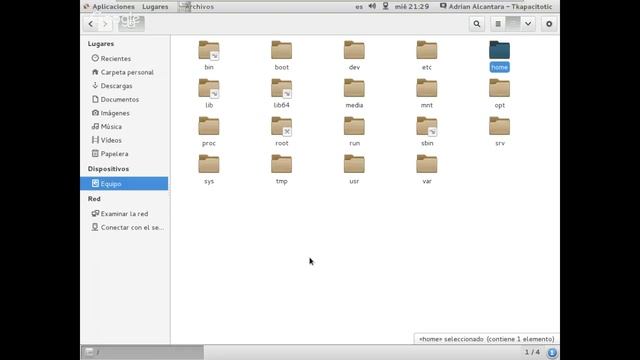Select the highlighted home folder

point(499,55)
